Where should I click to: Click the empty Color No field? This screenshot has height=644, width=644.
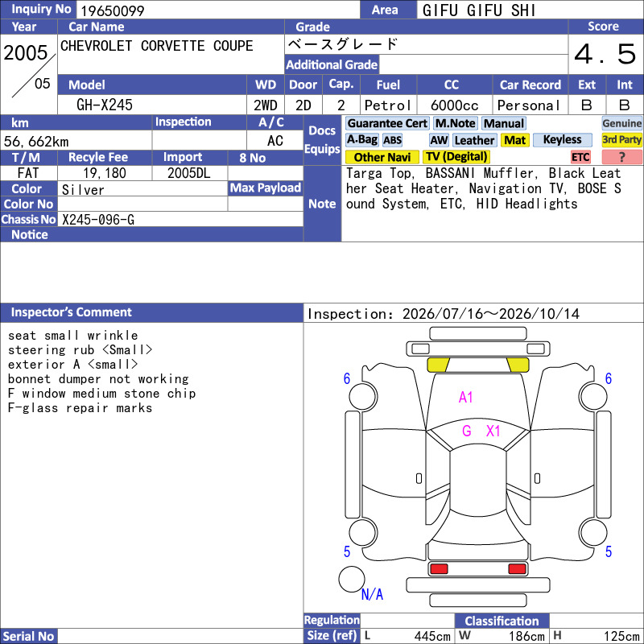tap(142, 204)
